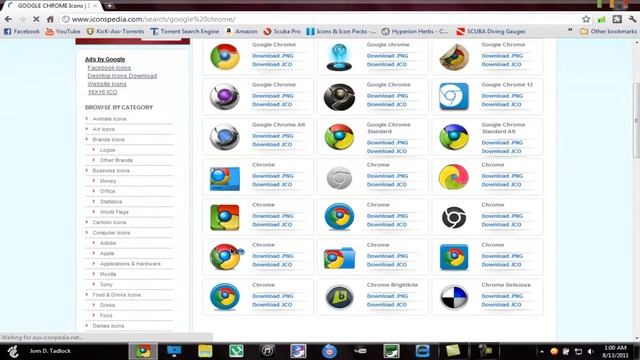The width and height of the screenshot is (640, 360).
Task: Browse the Food & Drinks Icons category
Action: click(116, 295)
